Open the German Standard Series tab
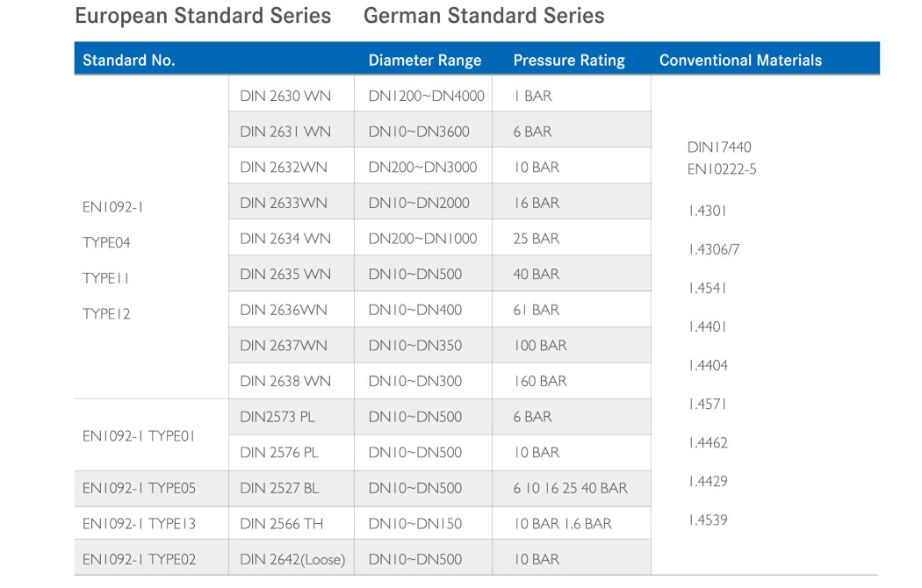This screenshot has width=922, height=588. pyautogui.click(x=484, y=16)
